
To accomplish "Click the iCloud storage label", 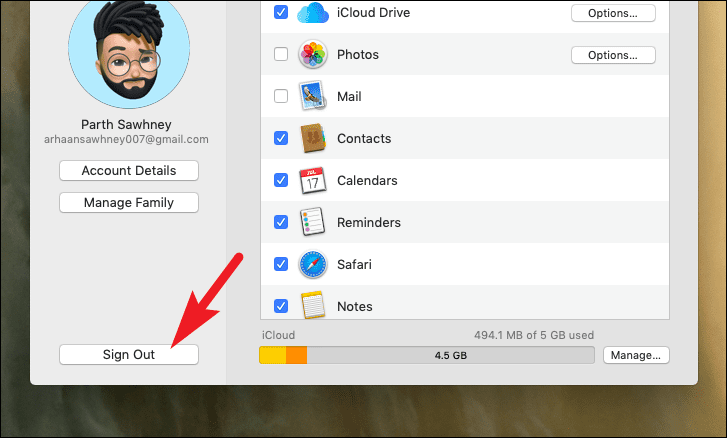I will pyautogui.click(x=278, y=335).
